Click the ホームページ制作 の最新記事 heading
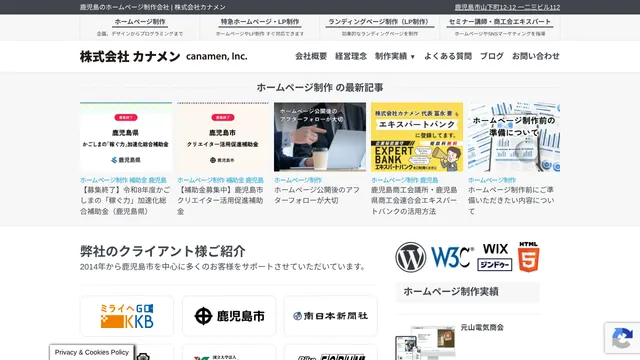Image resolution: width=640 pixels, height=360 pixels. [320, 87]
